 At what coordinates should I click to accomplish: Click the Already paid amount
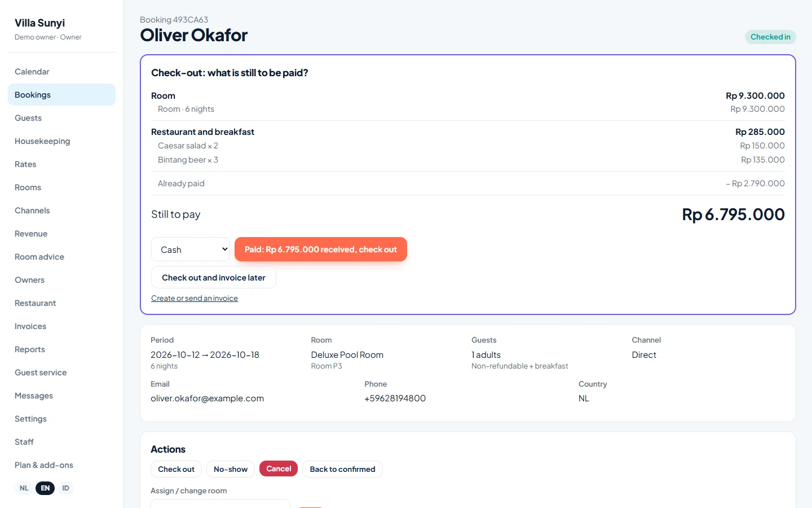pos(755,183)
